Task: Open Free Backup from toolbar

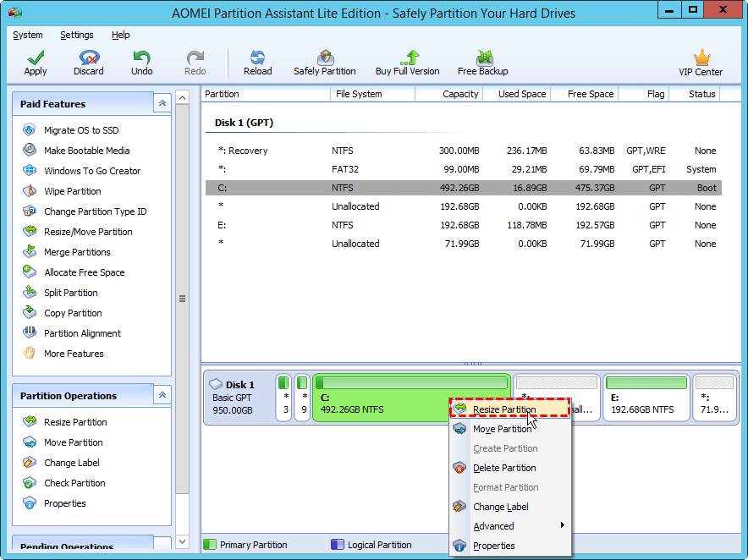Action: [x=483, y=63]
